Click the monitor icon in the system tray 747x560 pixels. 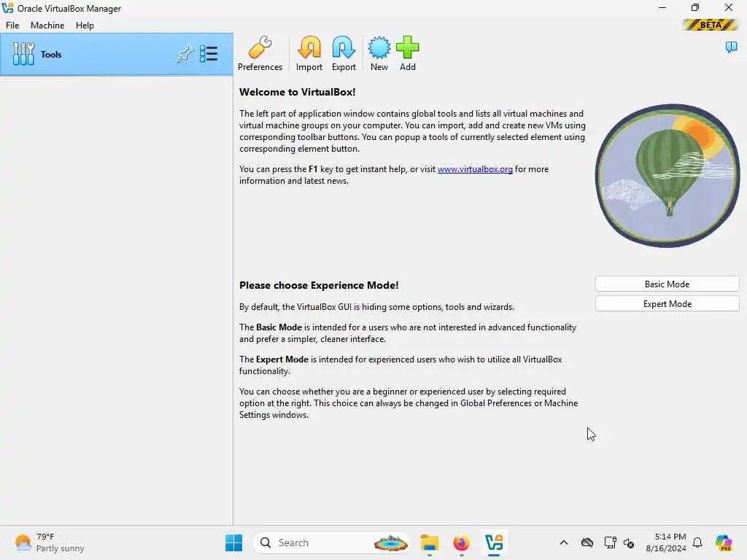pyautogui.click(x=609, y=542)
